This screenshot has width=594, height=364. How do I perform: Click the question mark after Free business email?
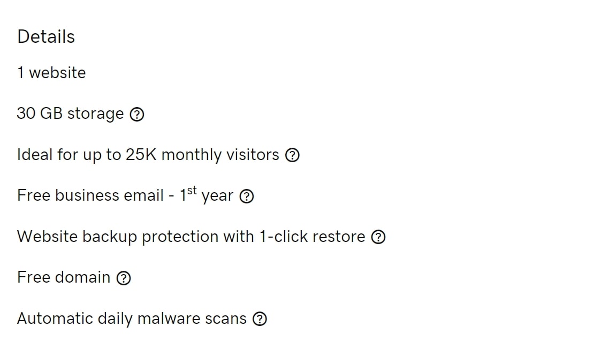(247, 196)
